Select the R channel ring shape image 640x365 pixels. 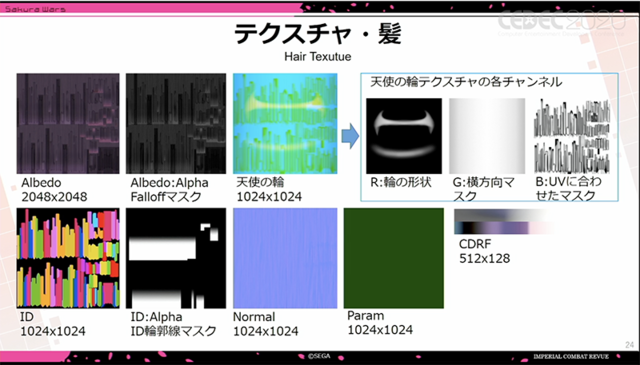tap(404, 136)
